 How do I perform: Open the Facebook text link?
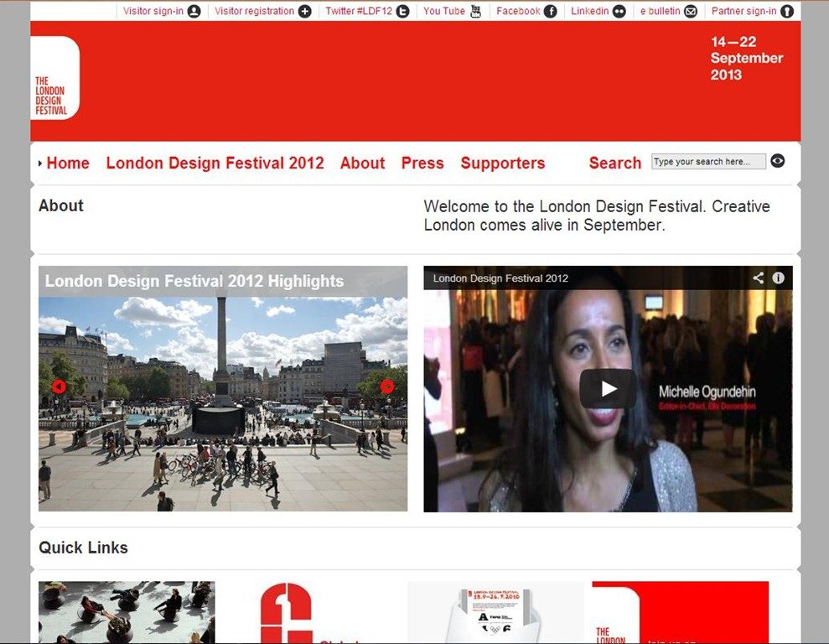coord(518,11)
